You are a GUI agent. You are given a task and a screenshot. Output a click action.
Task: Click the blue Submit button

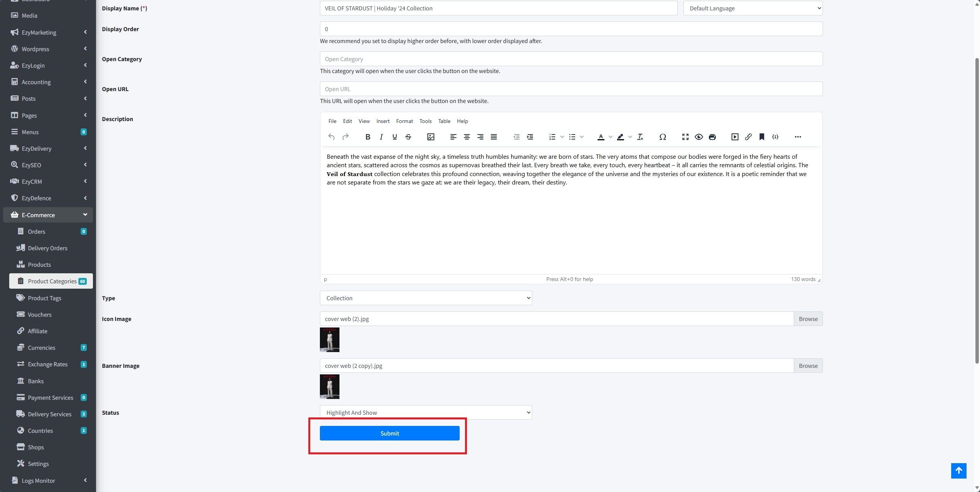[x=389, y=433]
